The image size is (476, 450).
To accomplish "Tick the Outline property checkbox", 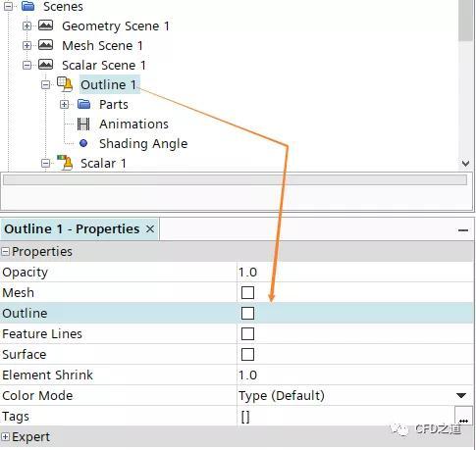I will coord(247,314).
